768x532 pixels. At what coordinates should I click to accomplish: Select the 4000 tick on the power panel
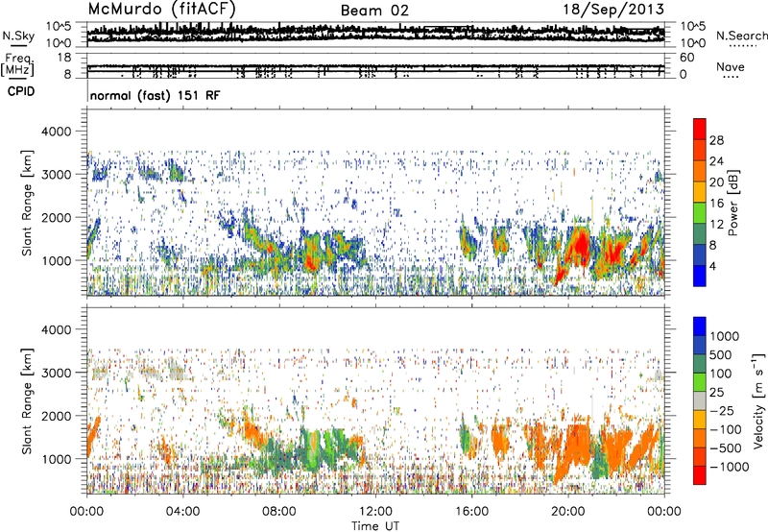pyautogui.click(x=57, y=132)
